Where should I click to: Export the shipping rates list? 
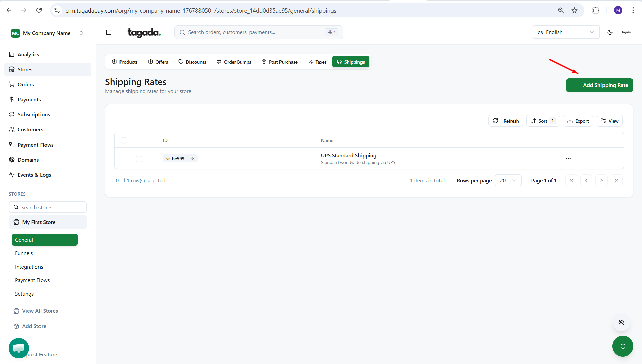click(x=578, y=121)
